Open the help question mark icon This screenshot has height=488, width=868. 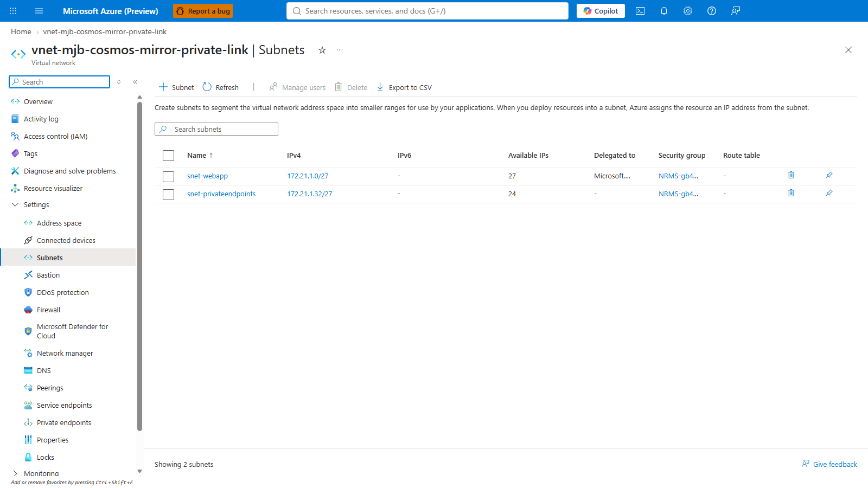point(712,11)
